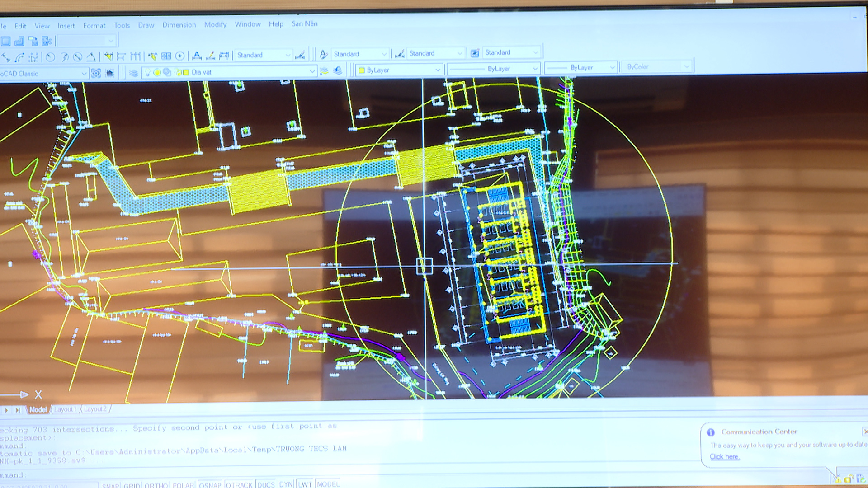Screen dimensions: 868x488
Task: Select the Radius dimension tool
Action: (50, 57)
